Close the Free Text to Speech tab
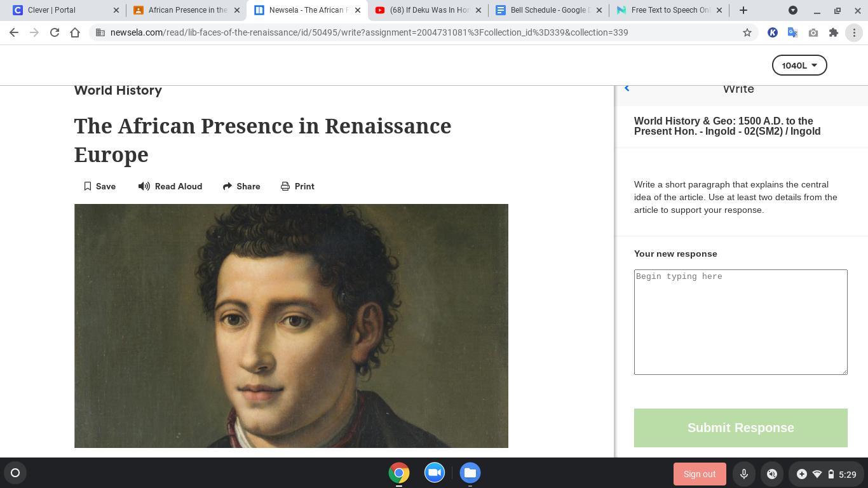Viewport: 868px width, 488px height. 720,10
